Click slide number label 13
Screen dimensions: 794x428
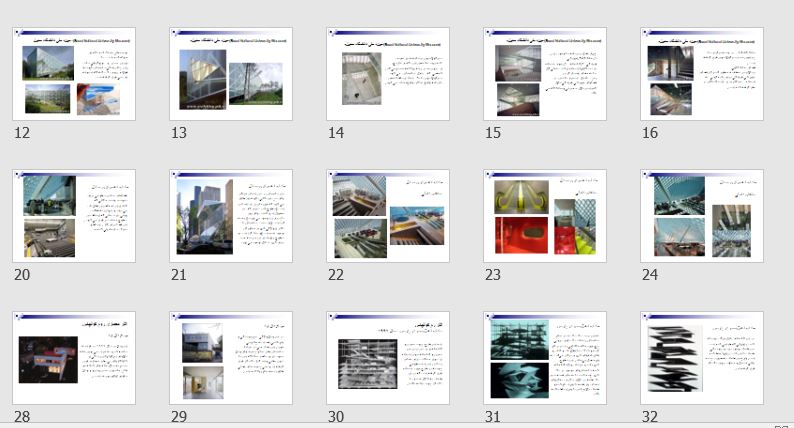[x=179, y=133]
